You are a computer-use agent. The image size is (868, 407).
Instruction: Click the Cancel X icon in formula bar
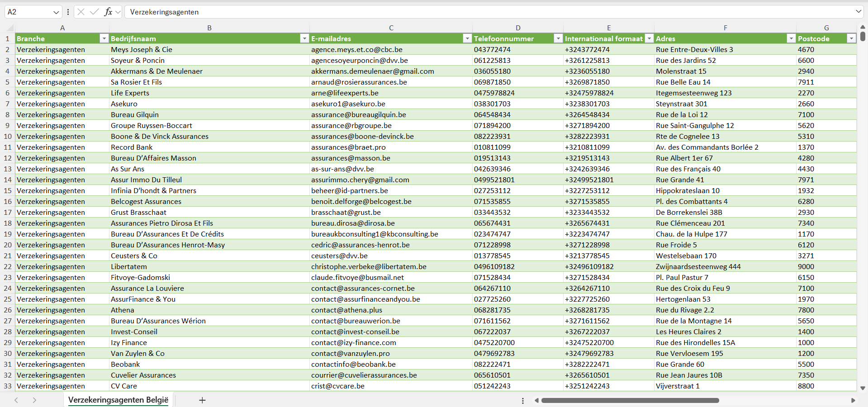81,12
